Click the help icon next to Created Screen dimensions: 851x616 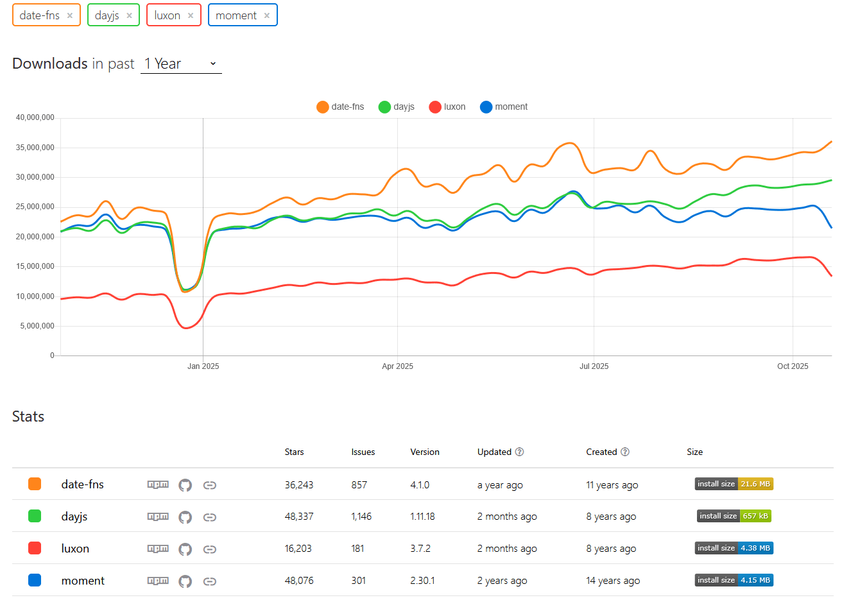[625, 452]
